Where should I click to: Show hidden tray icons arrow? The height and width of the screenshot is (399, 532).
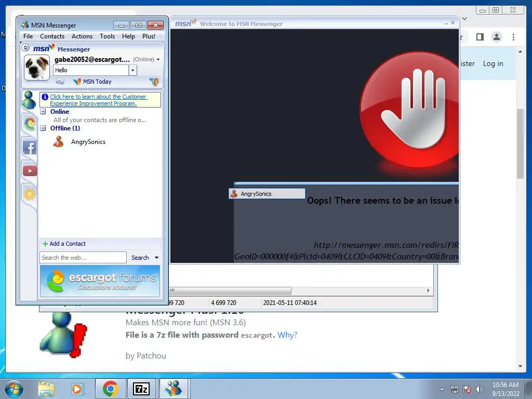[442, 389]
